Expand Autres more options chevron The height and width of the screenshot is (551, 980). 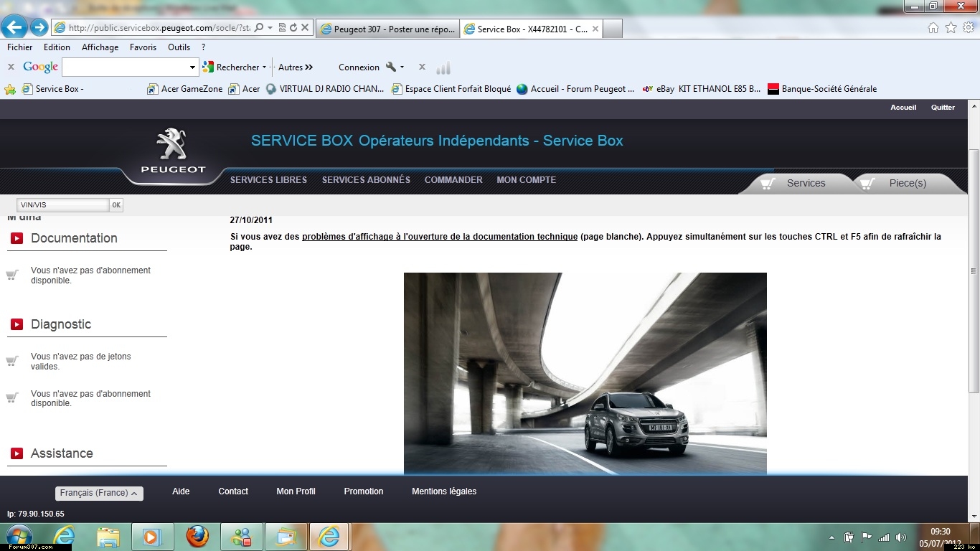click(x=309, y=67)
